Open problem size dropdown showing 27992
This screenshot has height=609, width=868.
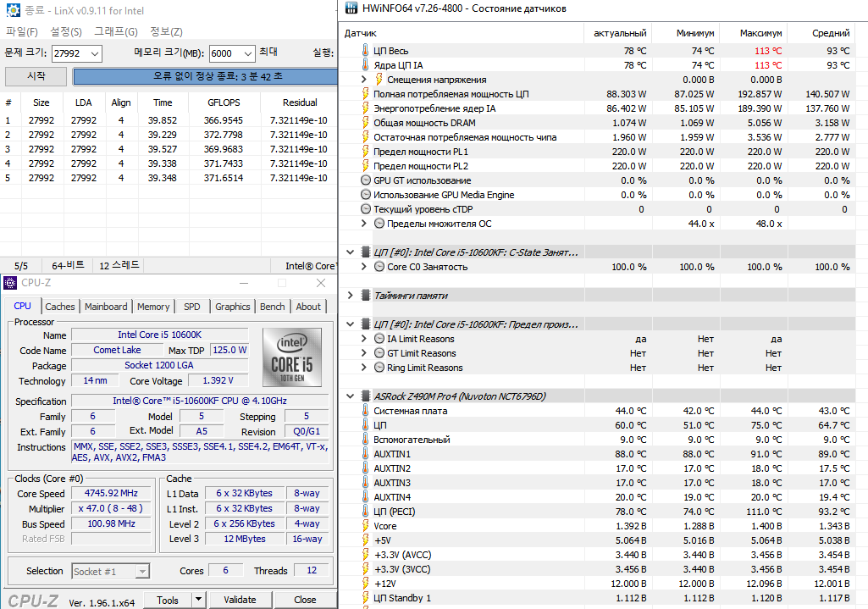pos(95,53)
